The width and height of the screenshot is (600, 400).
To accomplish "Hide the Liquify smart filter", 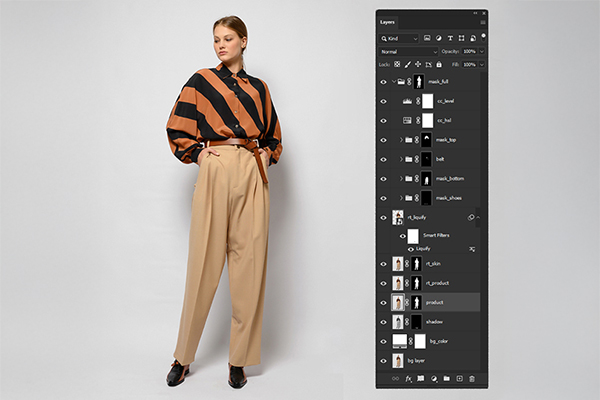I will point(410,248).
